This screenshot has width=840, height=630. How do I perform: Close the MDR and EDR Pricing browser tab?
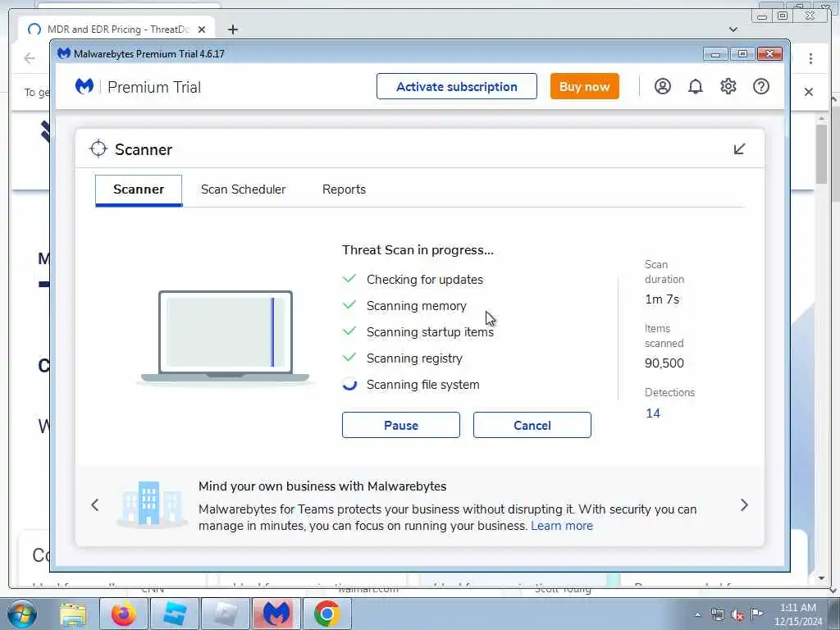click(x=202, y=30)
